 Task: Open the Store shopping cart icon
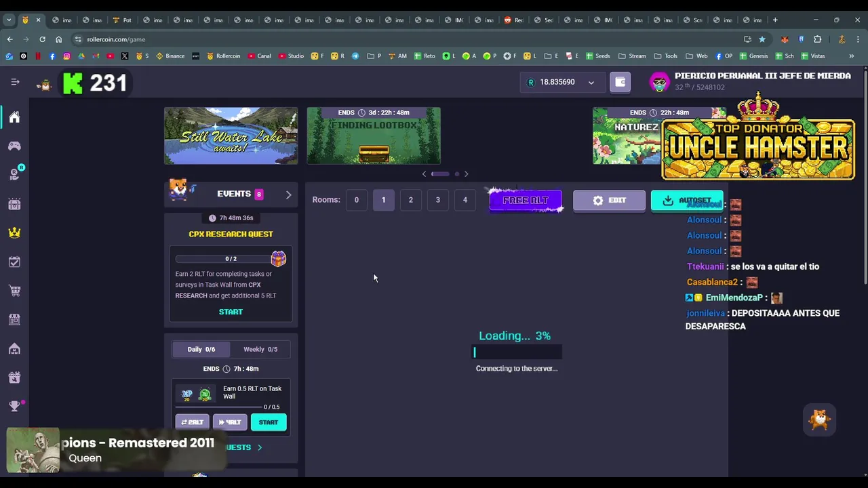14,291
